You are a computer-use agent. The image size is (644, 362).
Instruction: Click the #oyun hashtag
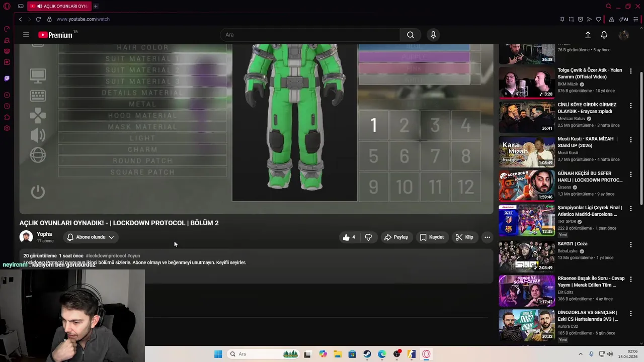(134, 256)
